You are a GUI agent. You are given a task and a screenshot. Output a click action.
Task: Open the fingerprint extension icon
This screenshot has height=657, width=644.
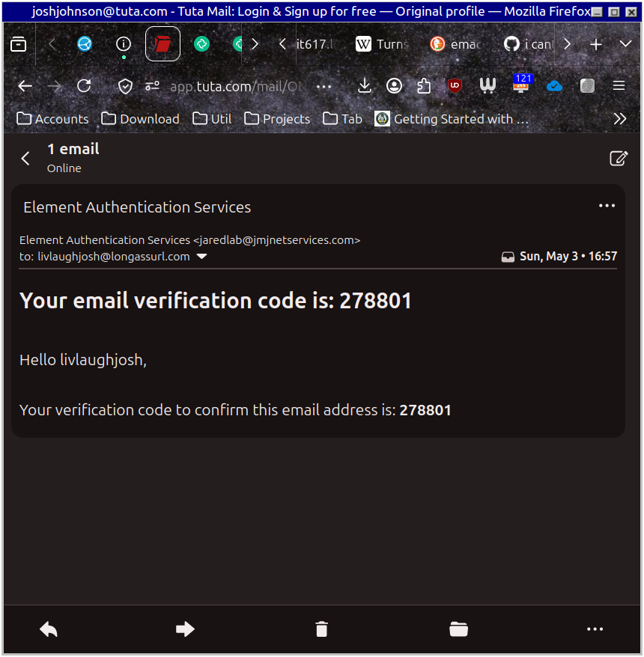pyautogui.click(x=587, y=86)
